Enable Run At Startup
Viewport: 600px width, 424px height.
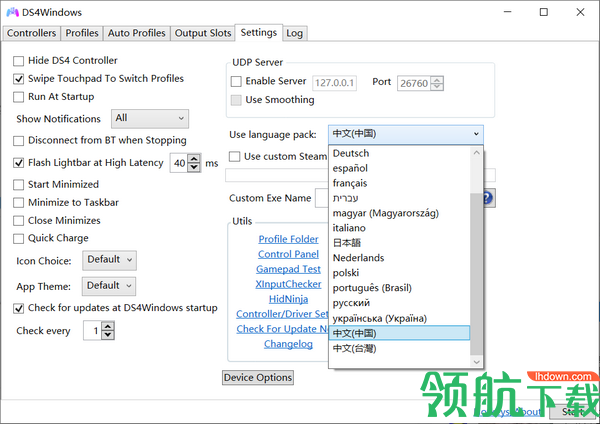coord(18,97)
